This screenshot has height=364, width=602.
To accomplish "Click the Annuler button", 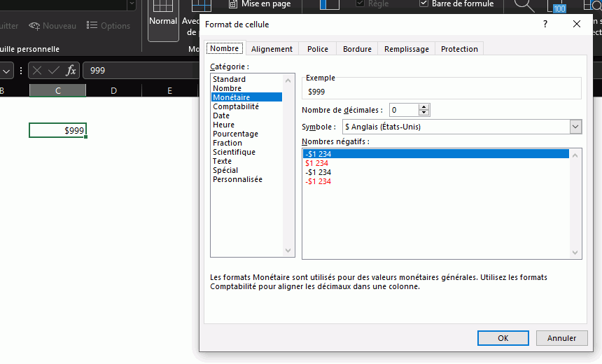I will pos(561,338).
